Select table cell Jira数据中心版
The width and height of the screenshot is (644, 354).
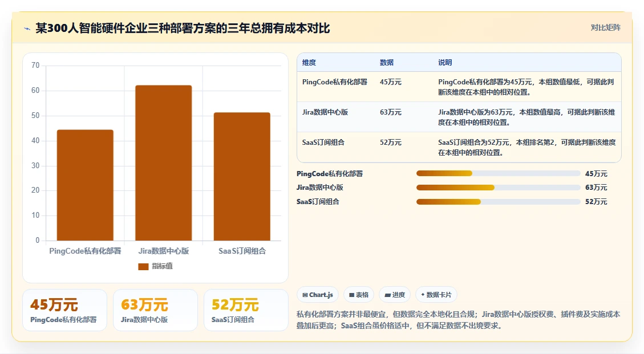(325, 112)
